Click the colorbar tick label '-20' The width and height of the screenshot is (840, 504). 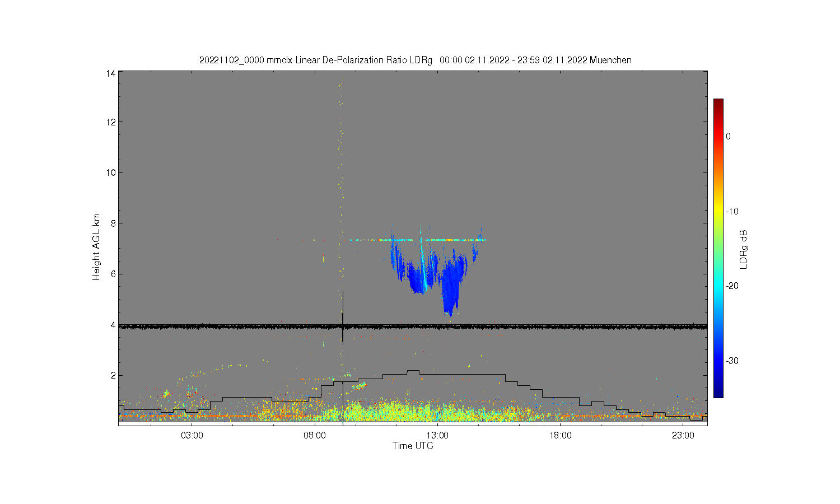[731, 286]
